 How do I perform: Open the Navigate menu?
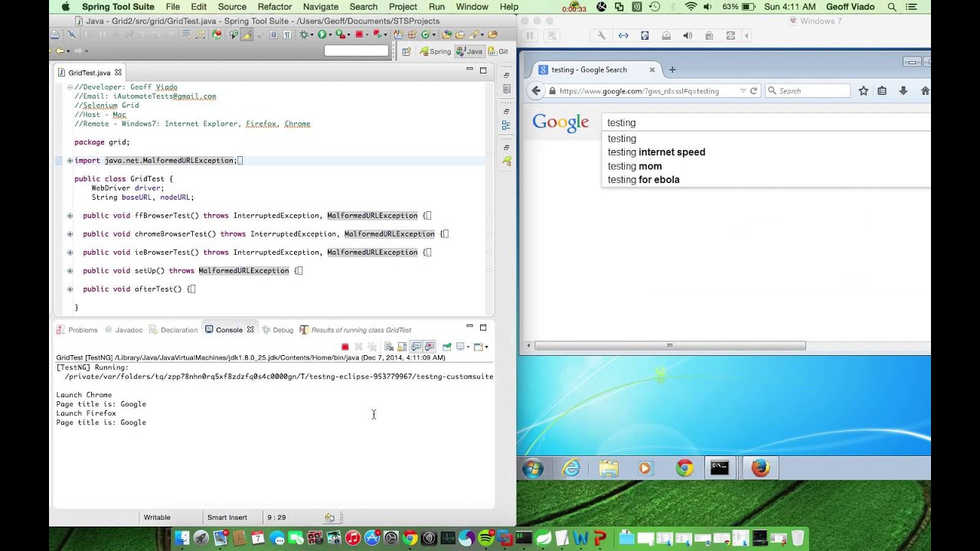(x=320, y=7)
